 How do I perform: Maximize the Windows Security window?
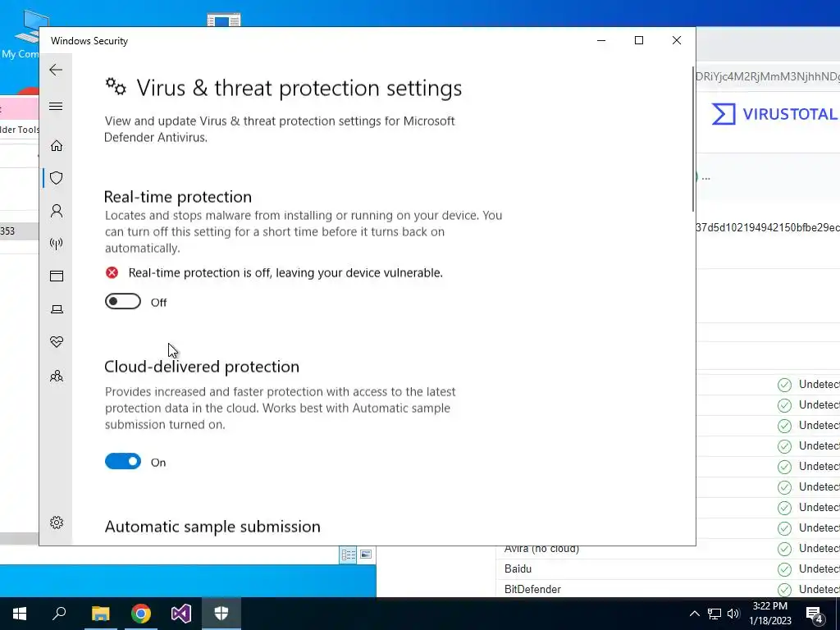click(x=638, y=40)
